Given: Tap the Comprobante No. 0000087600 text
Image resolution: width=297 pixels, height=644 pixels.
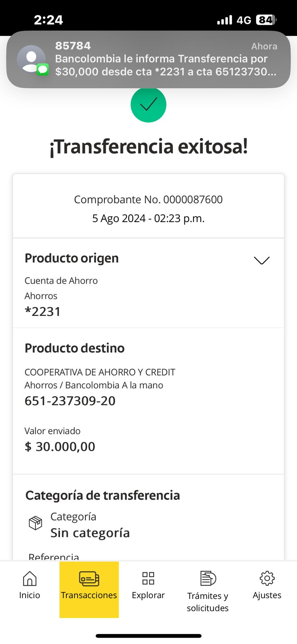Looking at the screenshot, I should coord(148,200).
